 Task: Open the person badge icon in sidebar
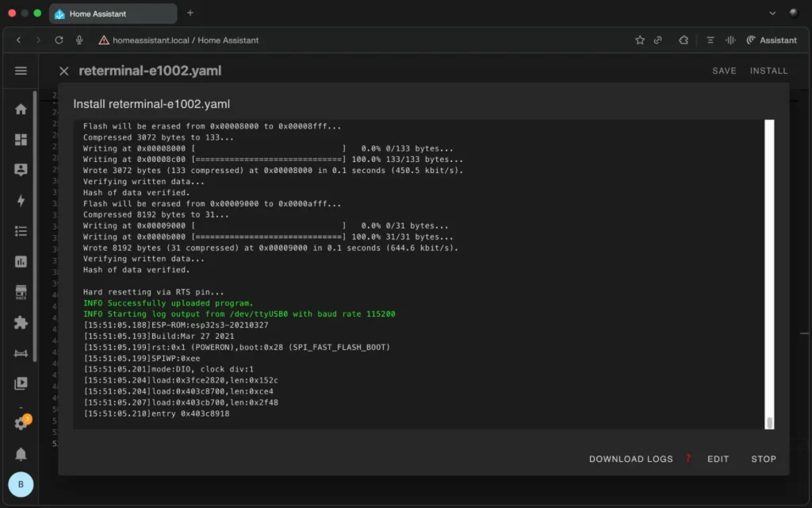pyautogui.click(x=21, y=170)
